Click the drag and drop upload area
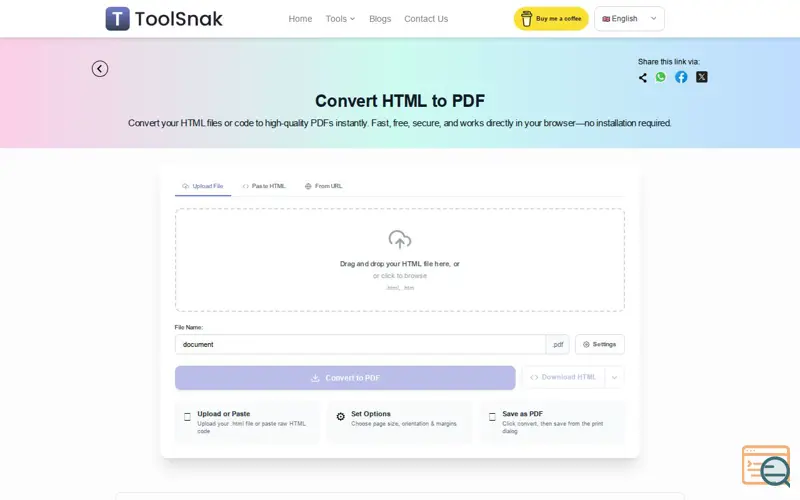The width and height of the screenshot is (800, 500). click(399, 260)
